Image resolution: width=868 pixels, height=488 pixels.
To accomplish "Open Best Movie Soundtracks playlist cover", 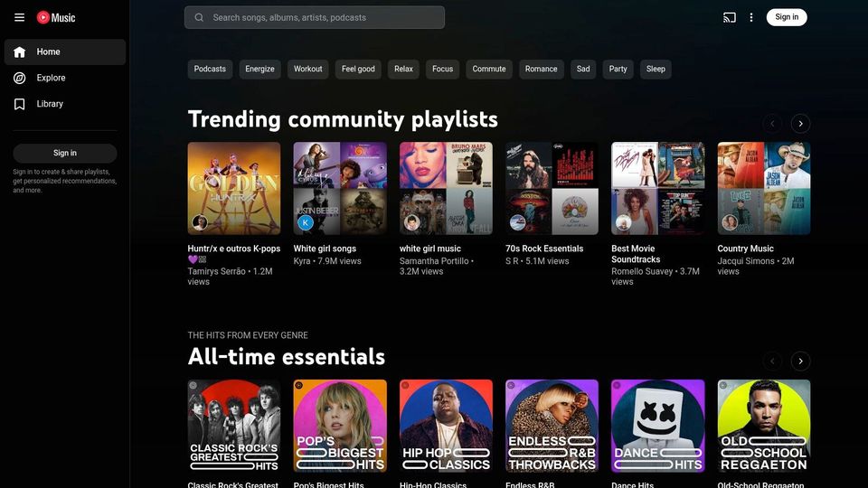I will tap(657, 189).
